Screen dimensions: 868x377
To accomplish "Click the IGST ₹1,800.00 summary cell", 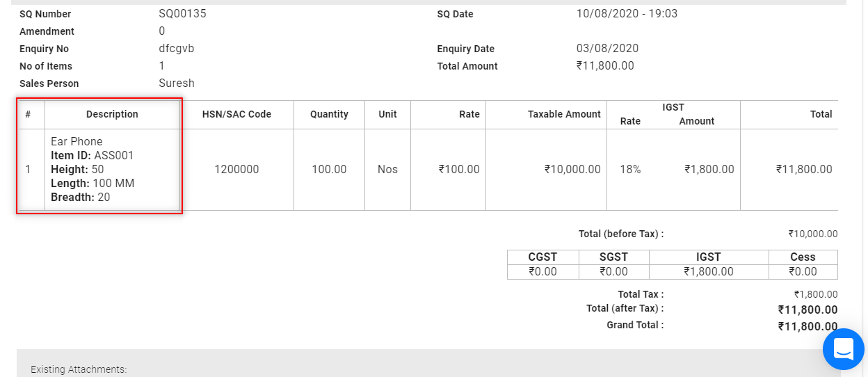I will point(709,271).
